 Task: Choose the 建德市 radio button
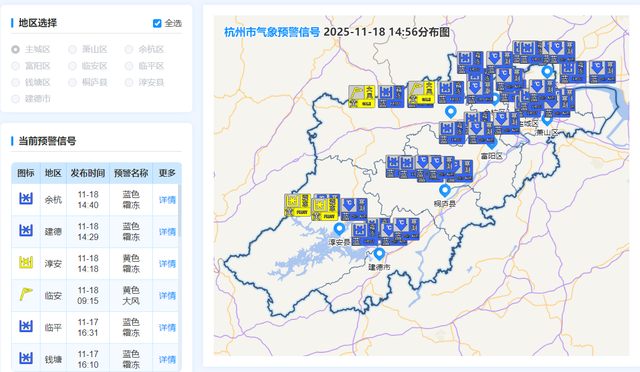pyautogui.click(x=16, y=99)
